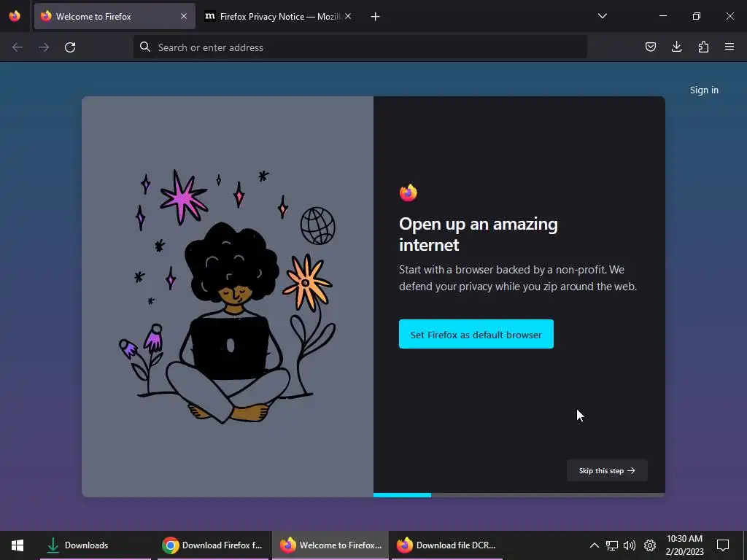Click the illustration of the person with laptop
This screenshot has height=560, width=747.
228,296
